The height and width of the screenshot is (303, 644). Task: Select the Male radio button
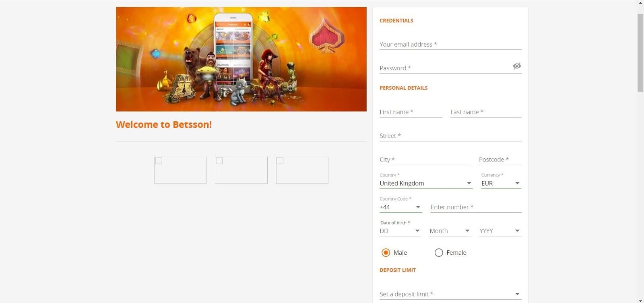tap(386, 252)
